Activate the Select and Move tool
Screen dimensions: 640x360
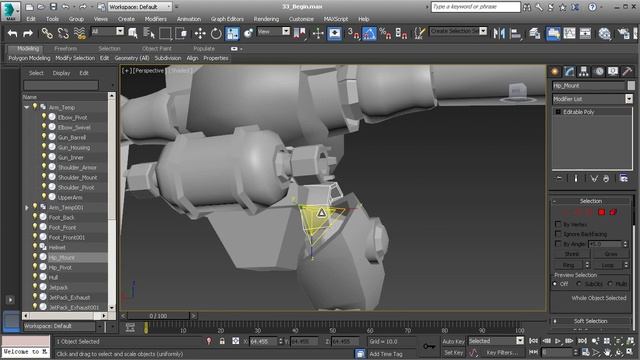(200, 33)
